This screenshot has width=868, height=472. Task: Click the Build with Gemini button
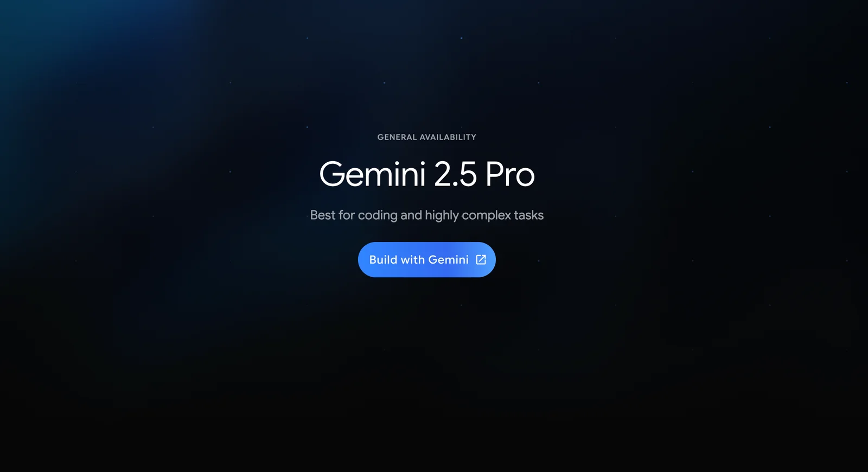click(426, 259)
